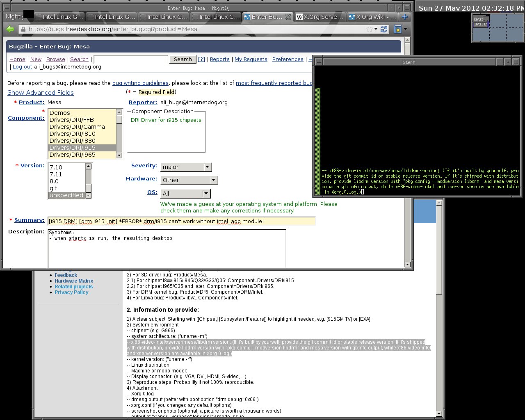Expand the Severity dropdown

coord(207,167)
